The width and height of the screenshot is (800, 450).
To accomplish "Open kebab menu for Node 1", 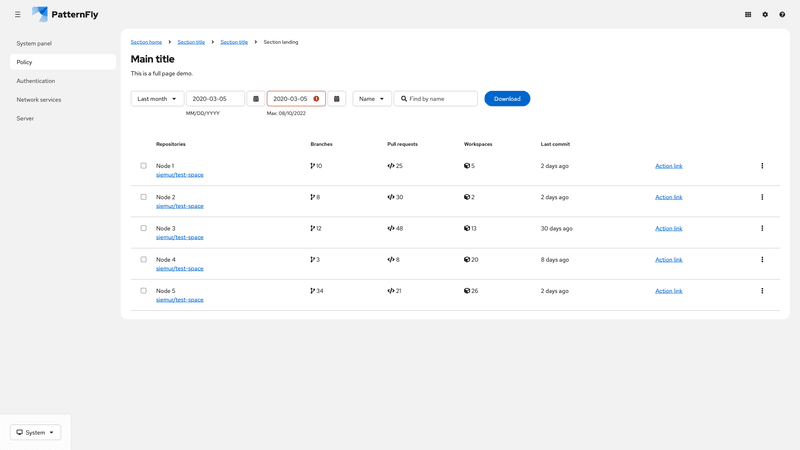I will (762, 166).
